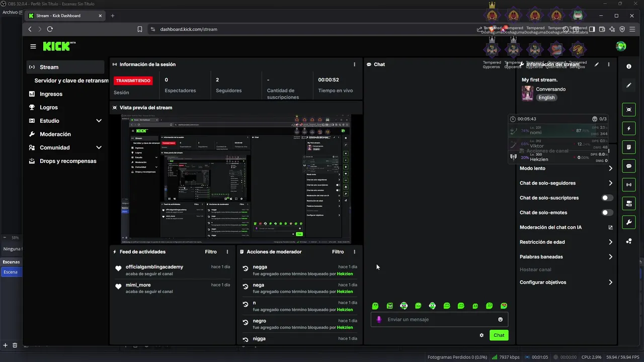This screenshot has width=644, height=362.
Task: Open the hamburger menu beside Kick logo
Action: 33,46
